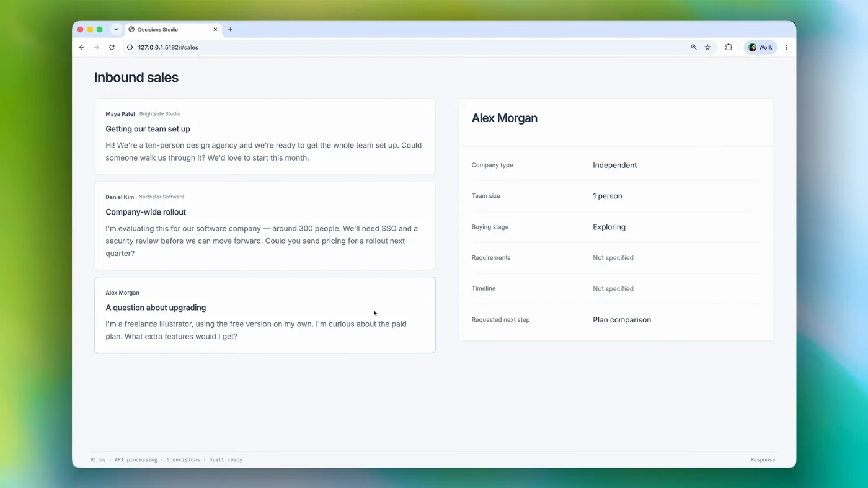Viewport: 868px width, 488px height.
Task: Click the "Inbound sales" heading
Action: click(136, 78)
